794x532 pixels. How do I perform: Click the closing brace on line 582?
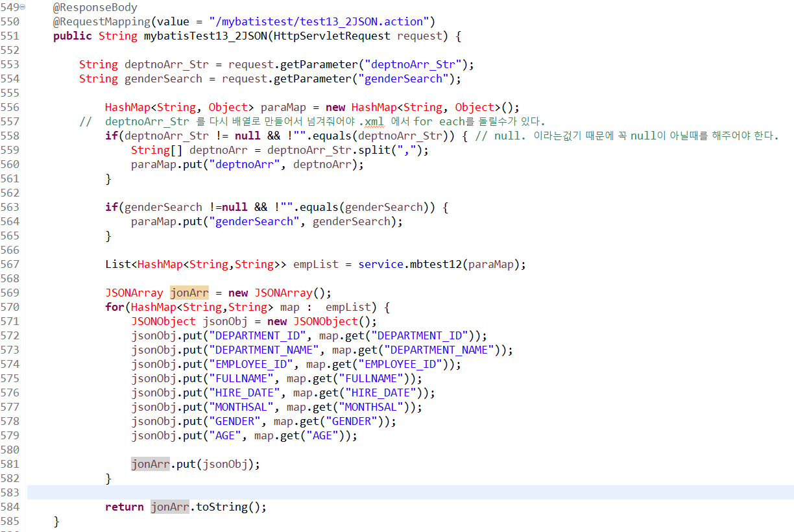coord(108,479)
